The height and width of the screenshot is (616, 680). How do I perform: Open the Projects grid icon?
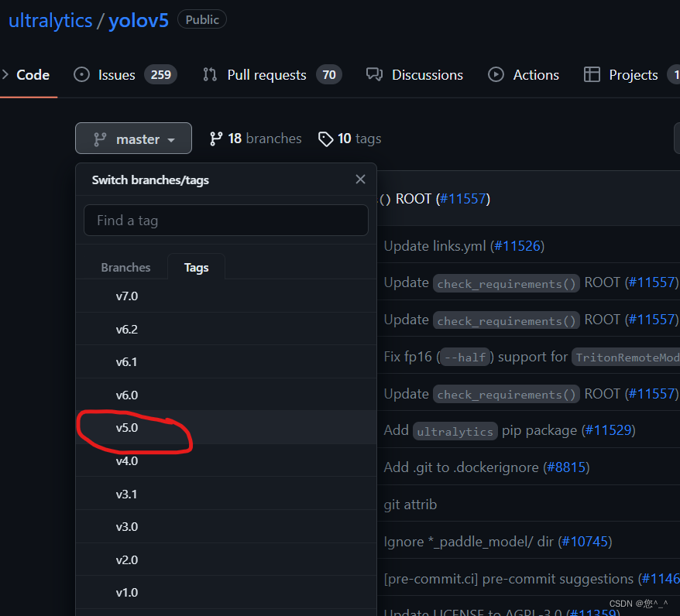[x=592, y=74]
